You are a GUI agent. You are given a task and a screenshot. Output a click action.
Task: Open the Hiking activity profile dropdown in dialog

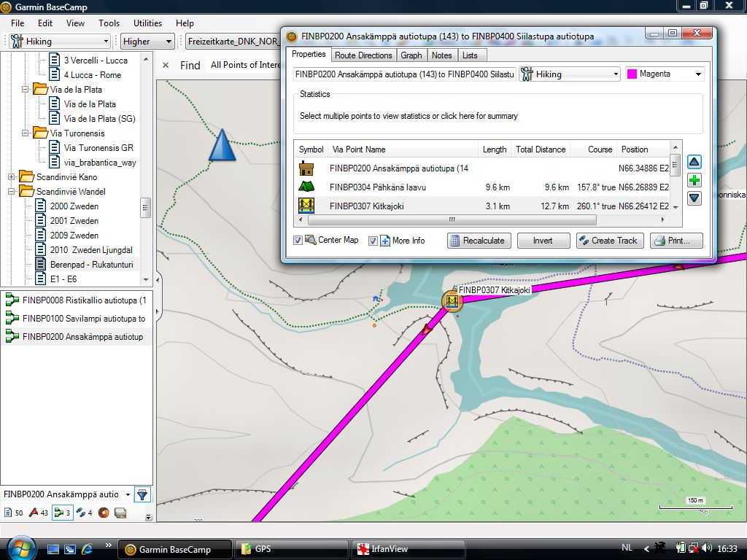coord(570,74)
